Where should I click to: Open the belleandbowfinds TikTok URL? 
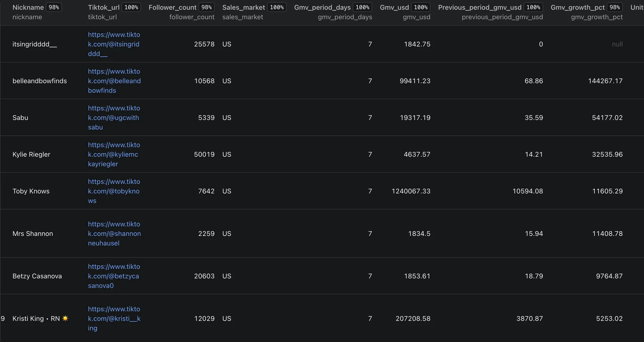tap(114, 81)
